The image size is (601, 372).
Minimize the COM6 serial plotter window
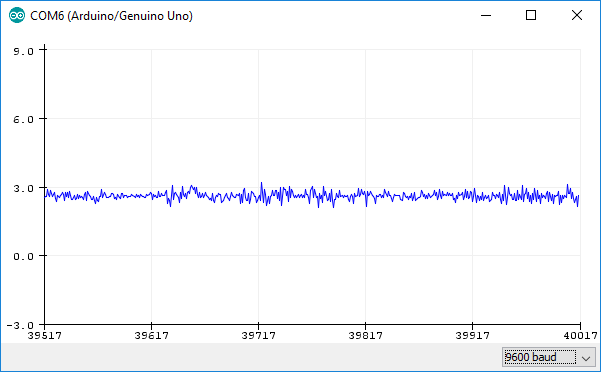486,15
